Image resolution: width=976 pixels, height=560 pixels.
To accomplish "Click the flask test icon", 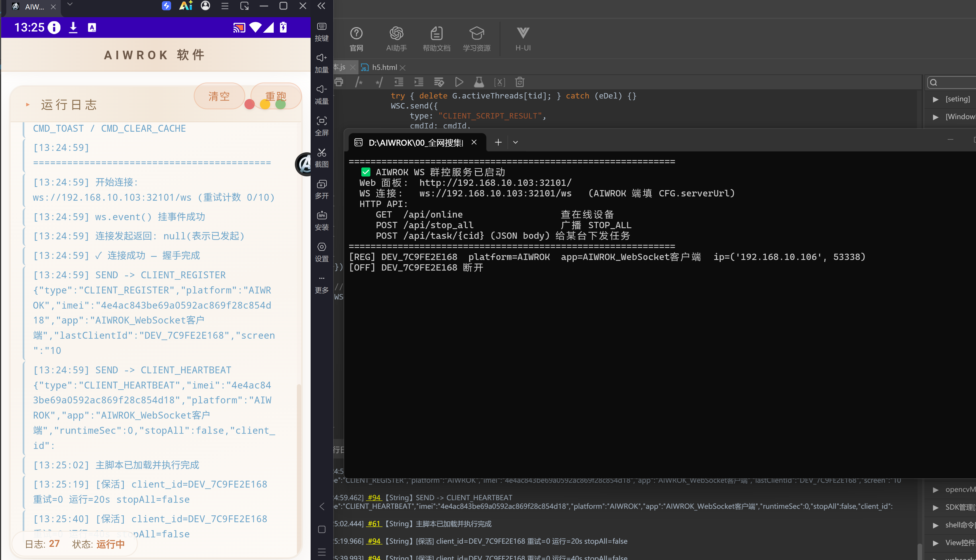I will [479, 82].
